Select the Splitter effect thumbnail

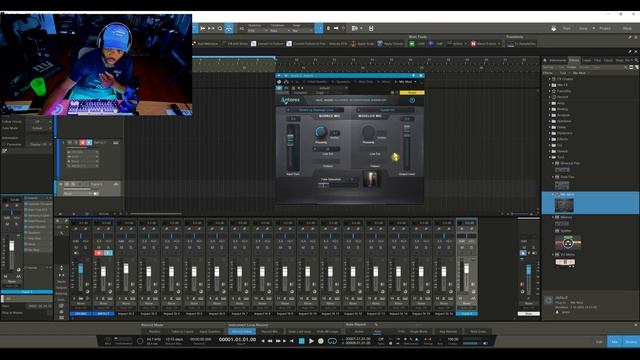point(568,243)
